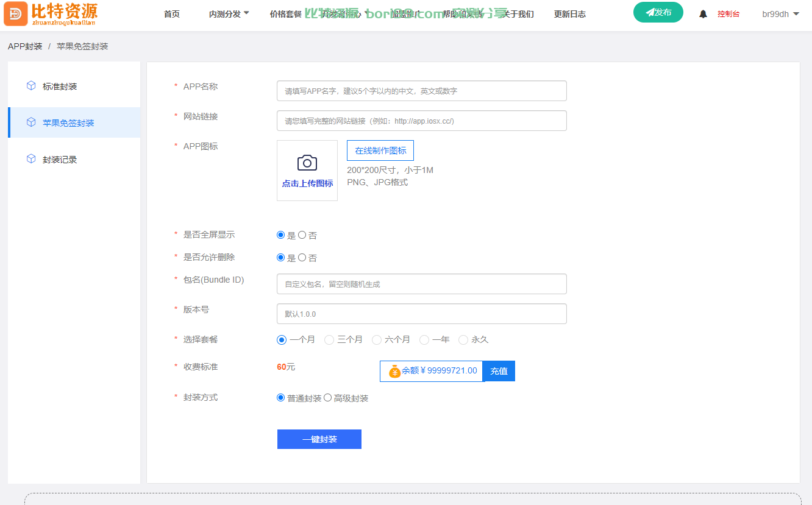Focus the 网站链接 input field
The image size is (812, 505).
click(x=422, y=121)
